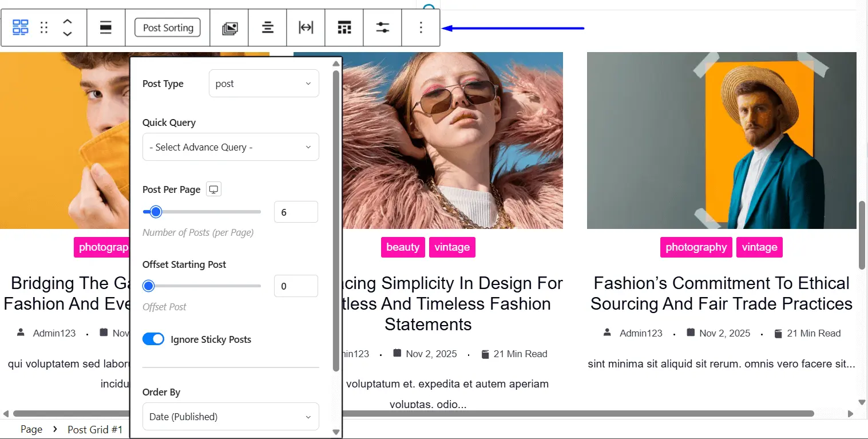
Task: Disable the Ignore Sticky Posts toggle
Action: tap(153, 339)
